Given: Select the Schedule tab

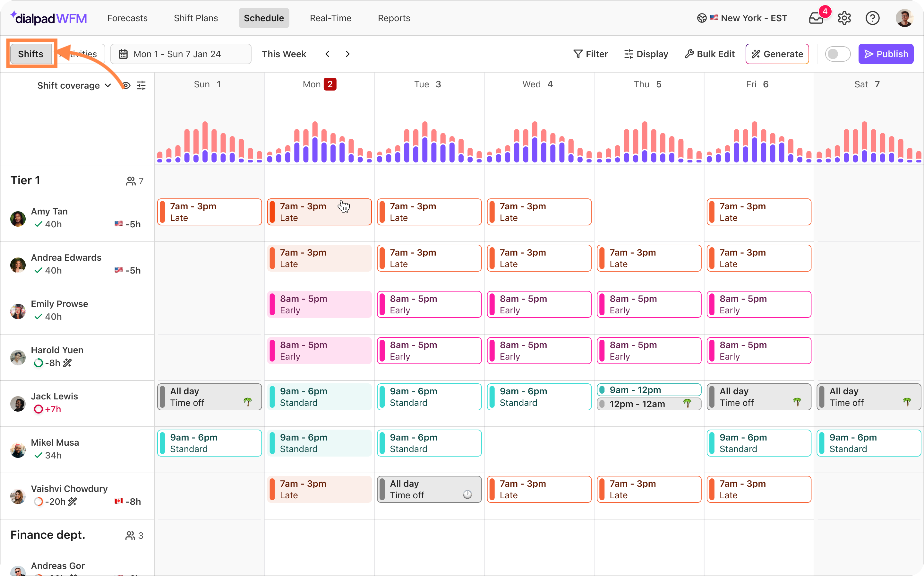Looking at the screenshot, I should click(x=264, y=18).
